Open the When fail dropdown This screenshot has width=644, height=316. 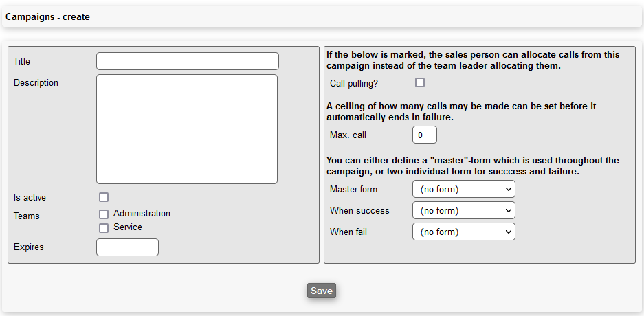click(463, 232)
